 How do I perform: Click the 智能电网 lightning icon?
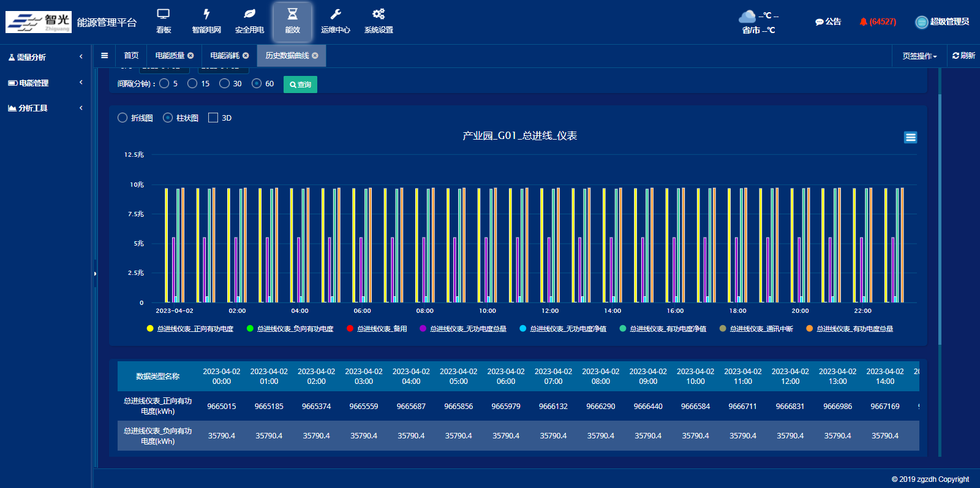pos(206,15)
